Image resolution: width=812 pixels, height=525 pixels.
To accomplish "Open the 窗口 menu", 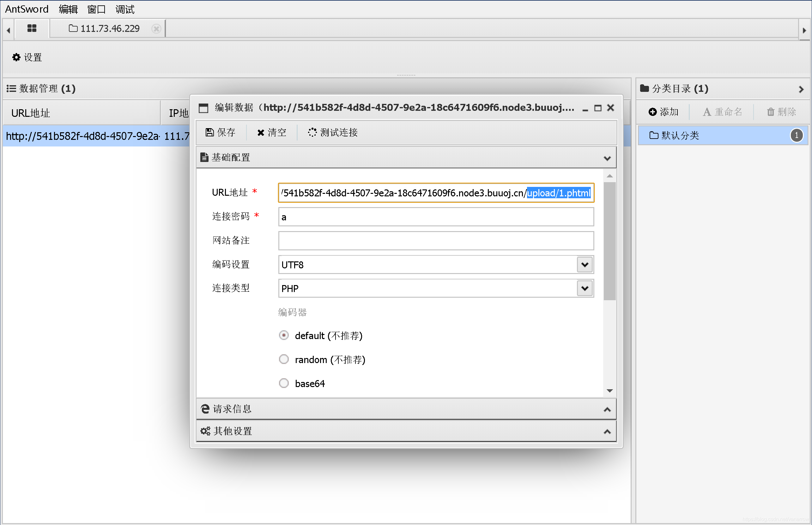I will (x=97, y=9).
